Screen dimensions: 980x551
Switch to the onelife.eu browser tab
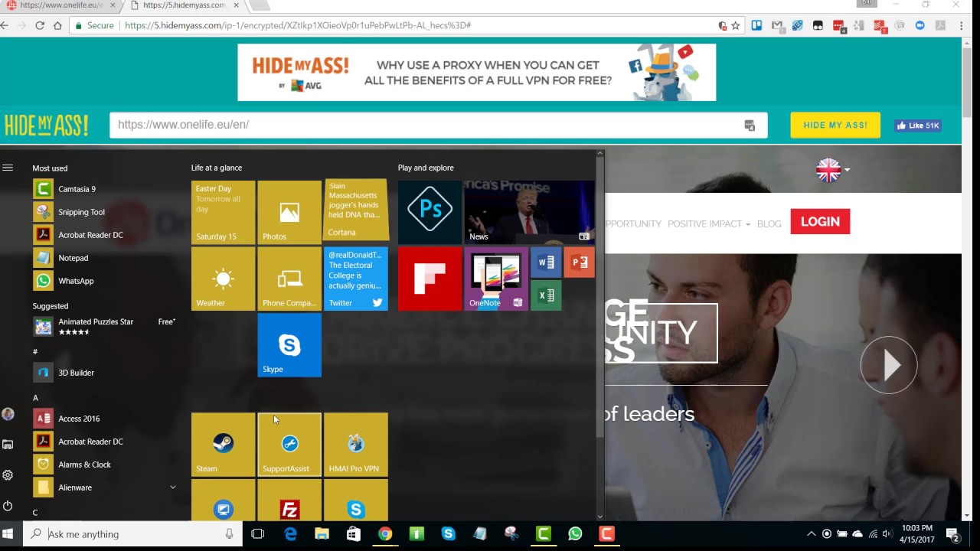[x=60, y=6]
